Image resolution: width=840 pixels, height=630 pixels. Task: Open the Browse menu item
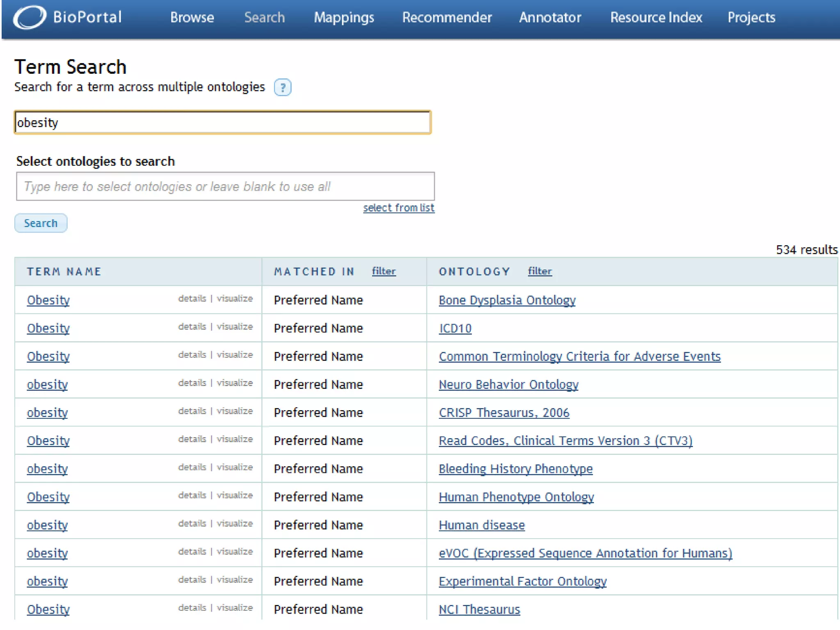192,18
